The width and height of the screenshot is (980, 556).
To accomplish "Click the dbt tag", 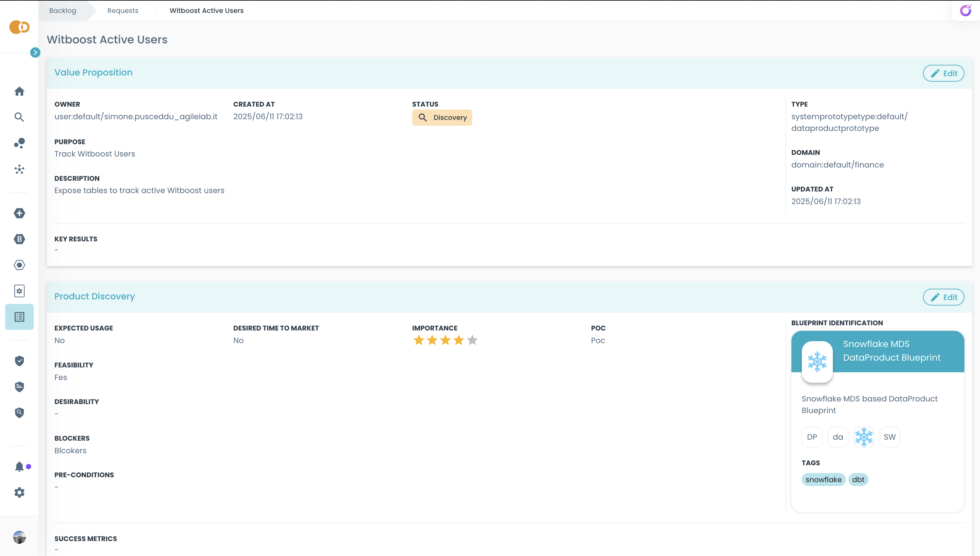I will coord(858,480).
